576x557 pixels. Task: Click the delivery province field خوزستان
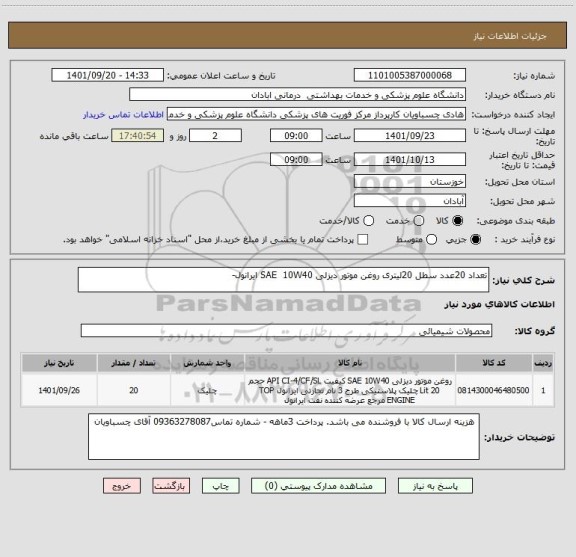[x=410, y=182]
